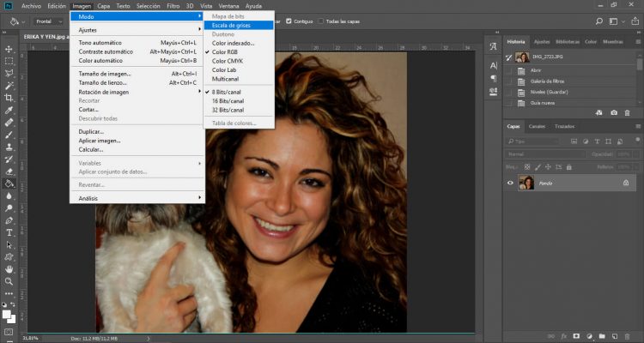Select the Rectangular Marquee tool

click(x=9, y=61)
